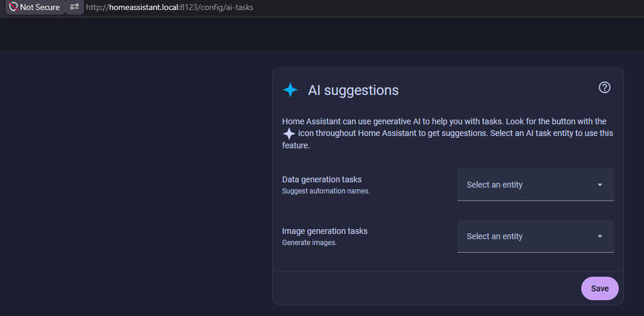Click the inline sparkle icon in description
The image size is (644, 316).
point(289,134)
